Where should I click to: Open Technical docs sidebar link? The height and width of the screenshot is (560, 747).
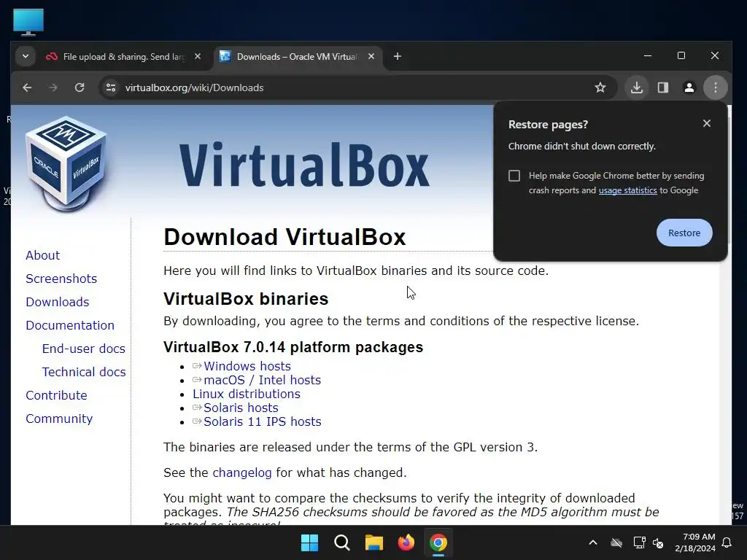click(x=84, y=372)
